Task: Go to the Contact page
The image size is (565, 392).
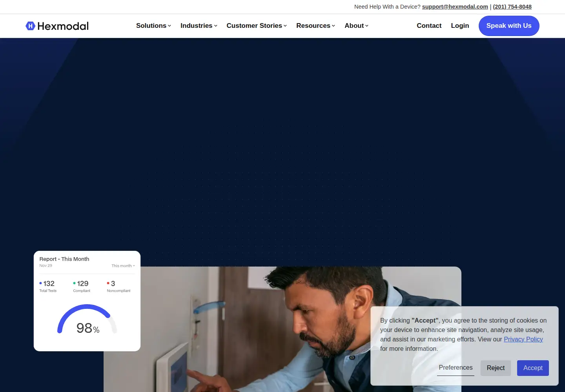Action: [429, 25]
